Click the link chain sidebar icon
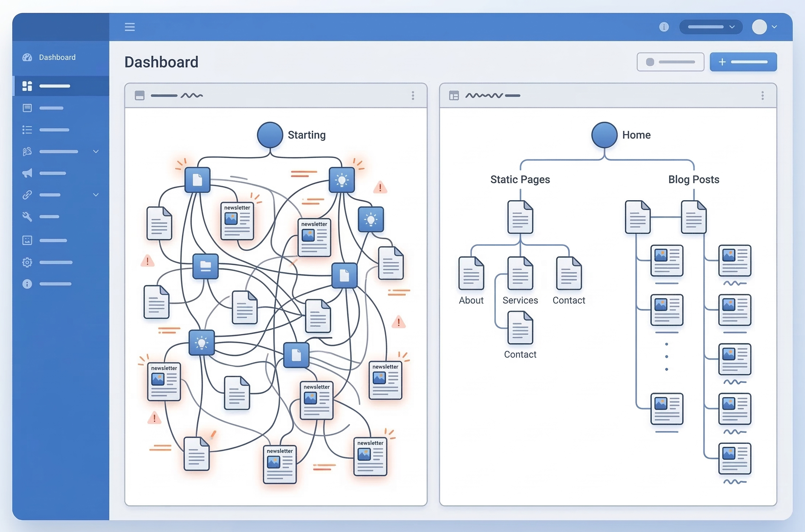The width and height of the screenshot is (805, 532). [x=27, y=195]
